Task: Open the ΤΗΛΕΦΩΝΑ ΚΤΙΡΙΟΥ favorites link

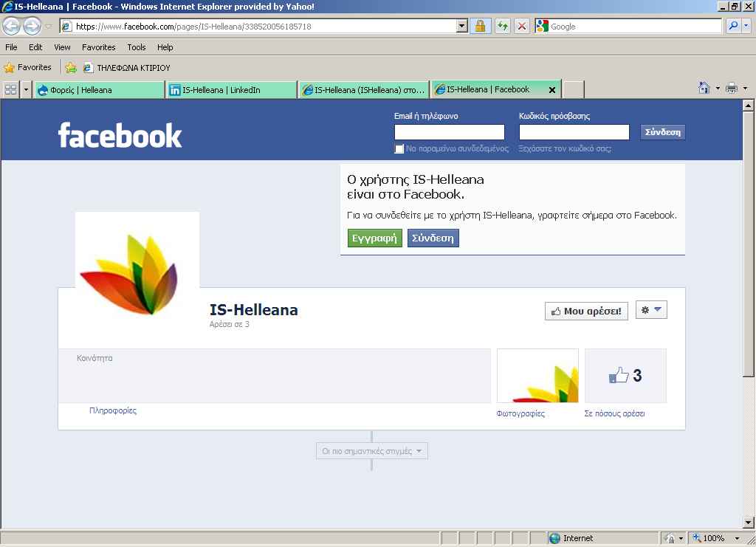Action: (126, 68)
